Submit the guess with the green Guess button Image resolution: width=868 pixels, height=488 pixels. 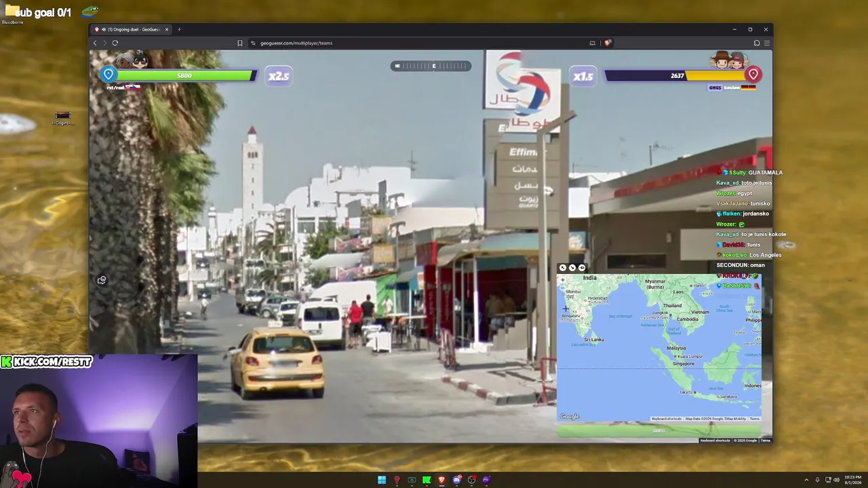click(x=659, y=430)
